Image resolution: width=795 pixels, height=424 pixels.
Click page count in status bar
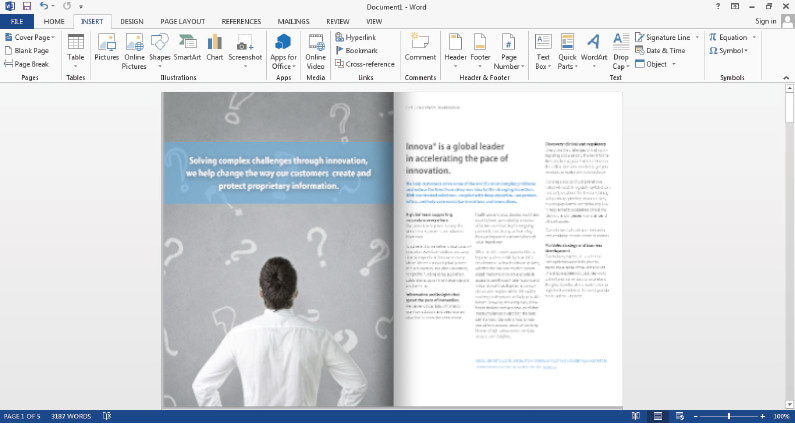pyautogui.click(x=22, y=416)
